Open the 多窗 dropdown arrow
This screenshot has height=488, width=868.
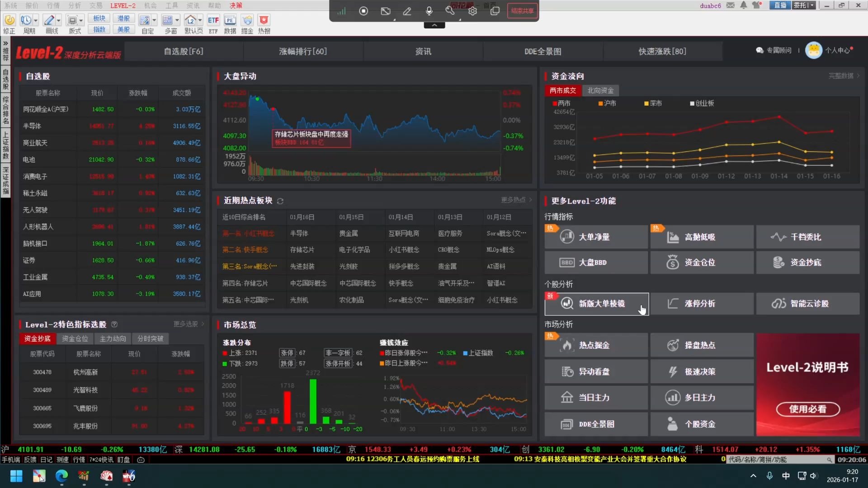pos(177,21)
